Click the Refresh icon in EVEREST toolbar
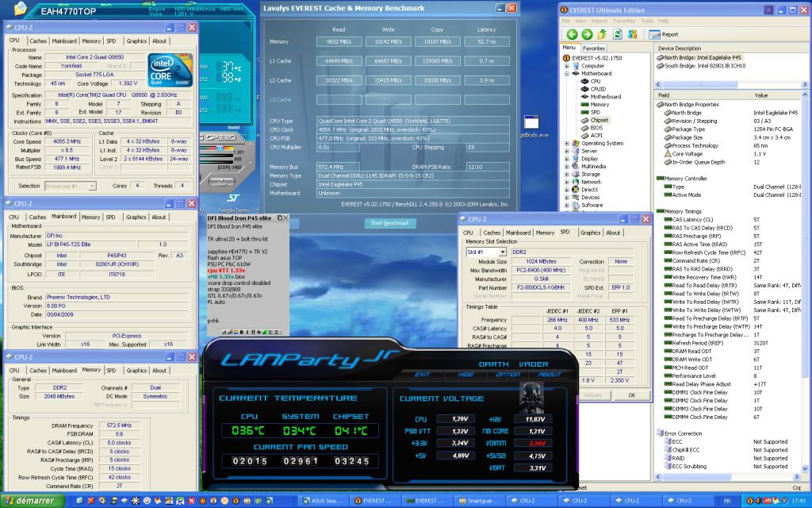 617,34
